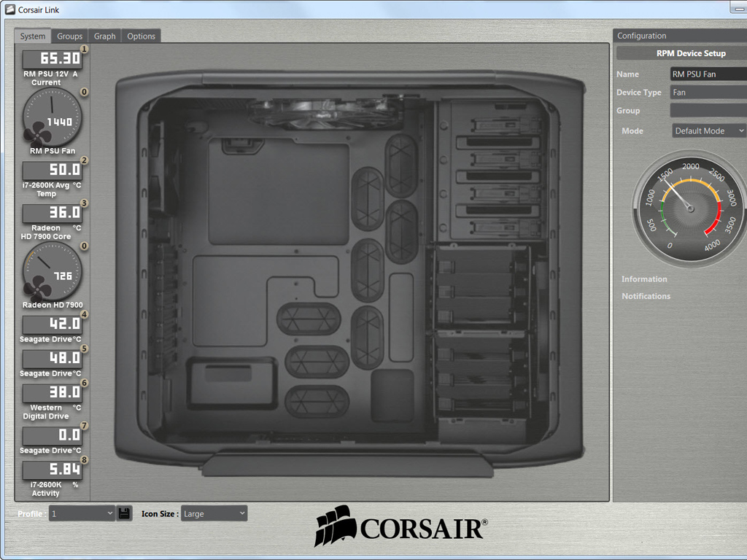This screenshot has height=560, width=747.
Task: Click badge 3 on the Radeon core readout
Action: pyautogui.click(x=85, y=203)
